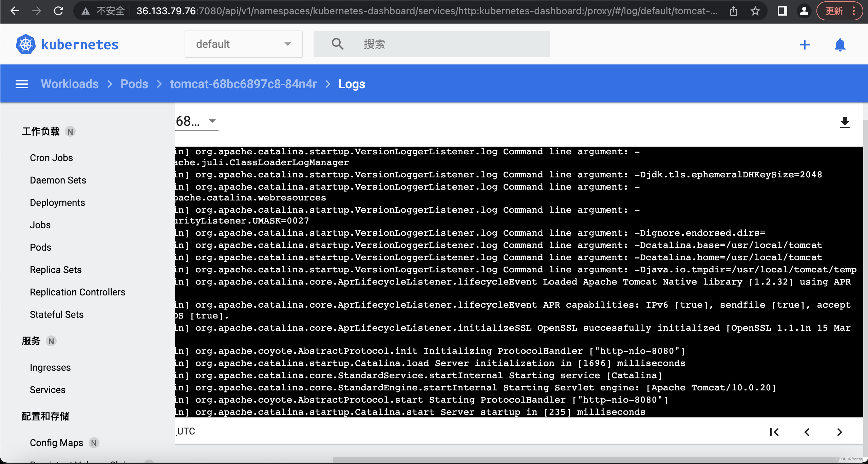The image size is (868, 464).
Task: Click log line with -Djava.io.tmpdir argument
Action: click(516, 270)
